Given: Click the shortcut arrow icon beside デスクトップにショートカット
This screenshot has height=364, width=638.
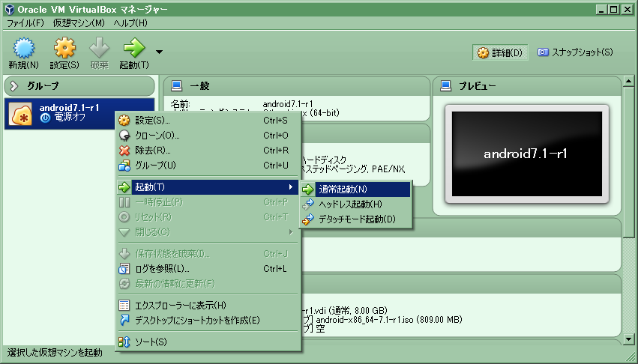Looking at the screenshot, I should pyautogui.click(x=124, y=321).
